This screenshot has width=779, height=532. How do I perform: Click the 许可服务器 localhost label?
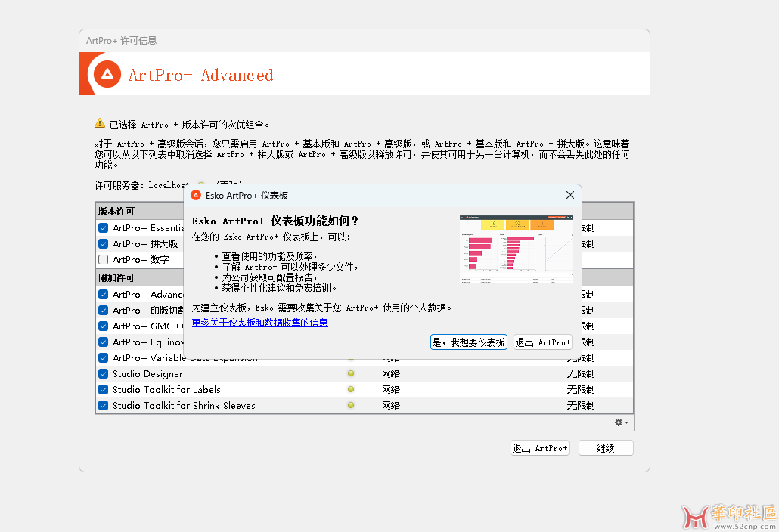coord(141,185)
